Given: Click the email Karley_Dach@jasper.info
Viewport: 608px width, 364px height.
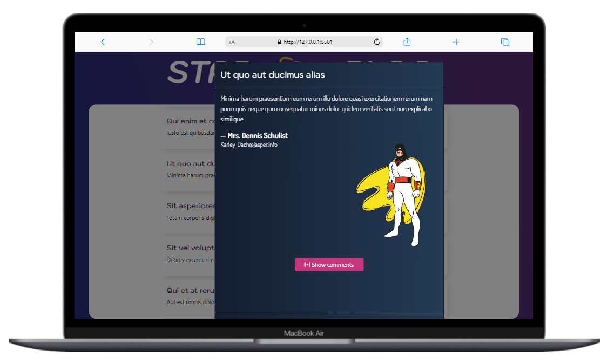Looking at the screenshot, I should [249, 145].
